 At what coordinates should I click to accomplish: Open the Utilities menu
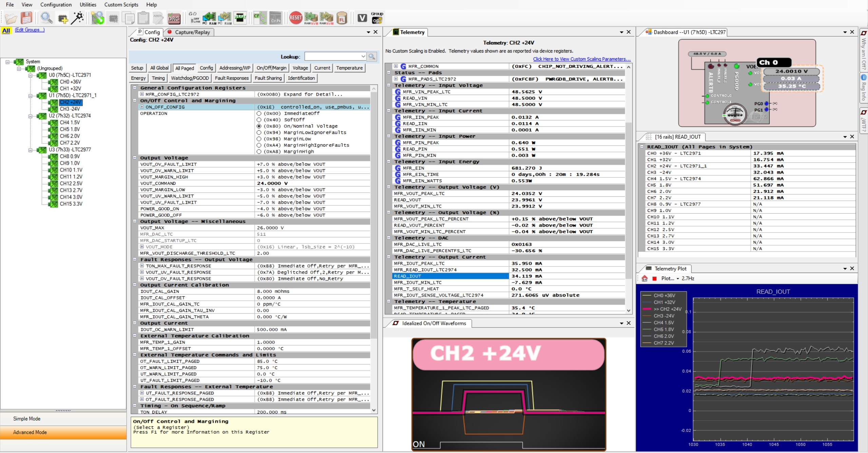tap(88, 5)
